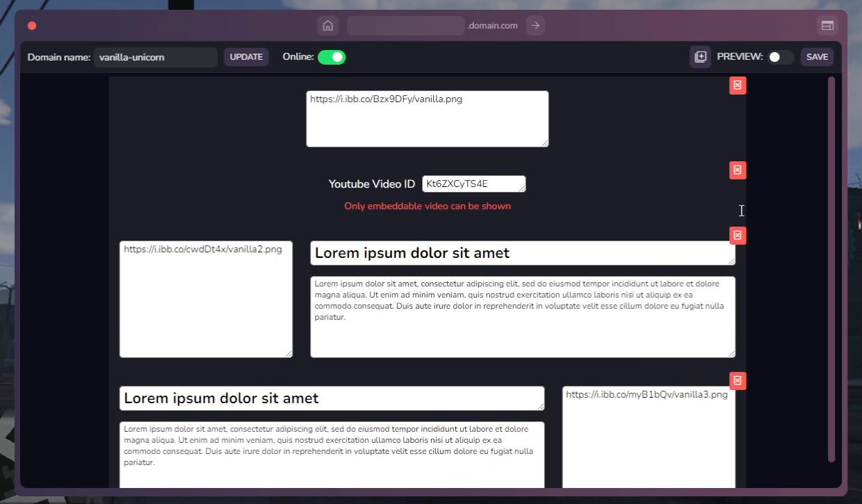Click the go arrow beside the domain field
Image resolution: width=862 pixels, height=504 pixels.
[x=535, y=25]
